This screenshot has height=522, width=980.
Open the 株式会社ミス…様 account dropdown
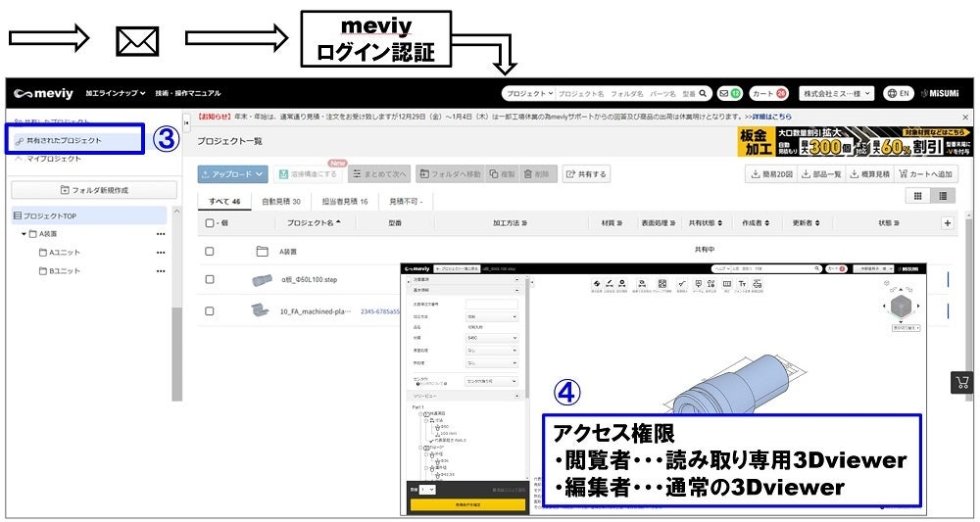tap(836, 94)
